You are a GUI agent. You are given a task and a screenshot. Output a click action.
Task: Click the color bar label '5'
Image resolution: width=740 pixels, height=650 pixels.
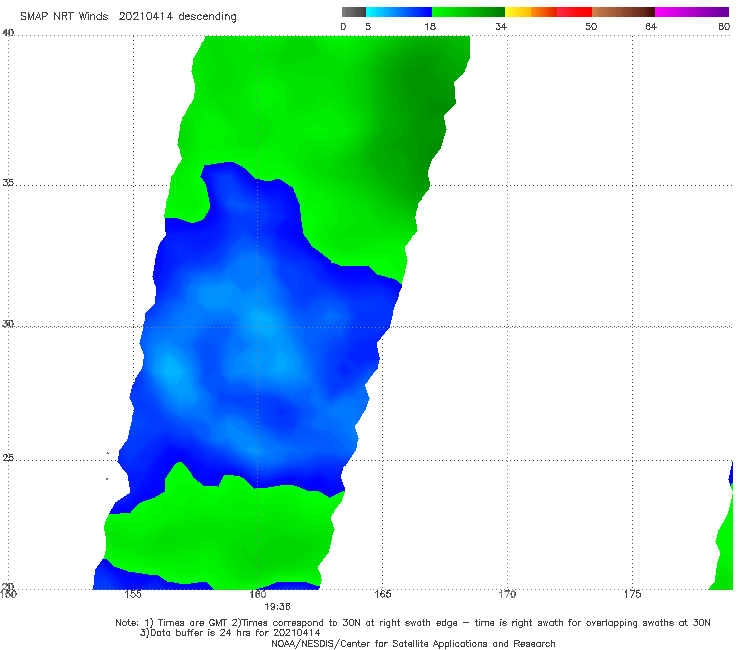(368, 27)
